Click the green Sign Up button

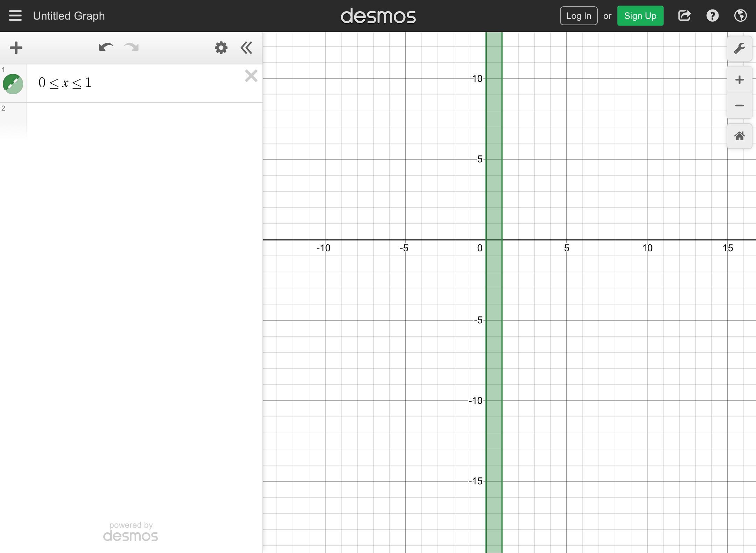click(x=640, y=16)
